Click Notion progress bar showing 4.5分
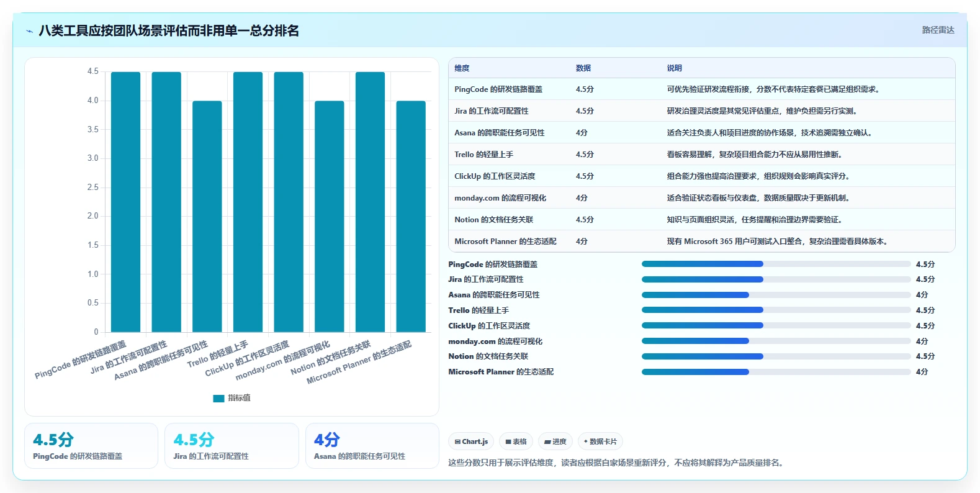The width and height of the screenshot is (980, 493). click(x=776, y=356)
